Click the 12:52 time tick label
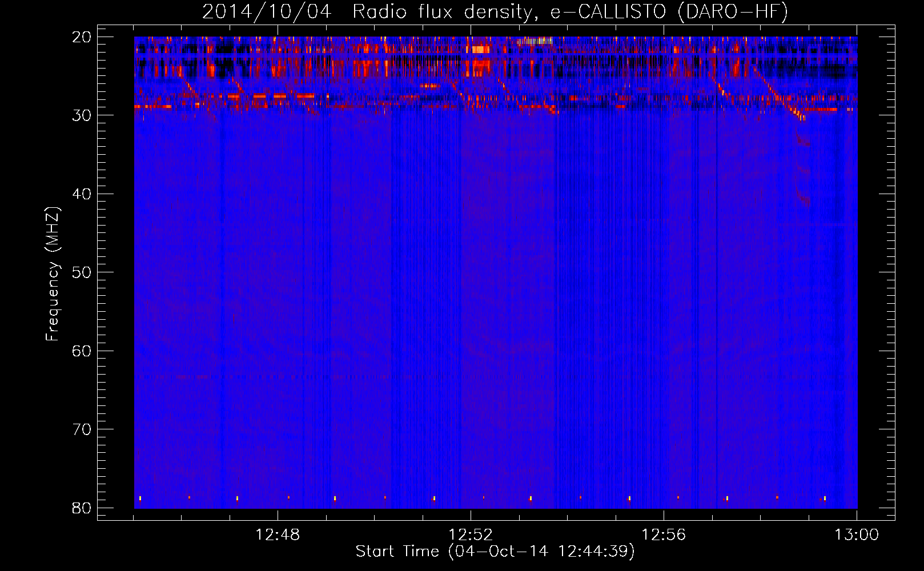The height and width of the screenshot is (571, 924). (471, 535)
